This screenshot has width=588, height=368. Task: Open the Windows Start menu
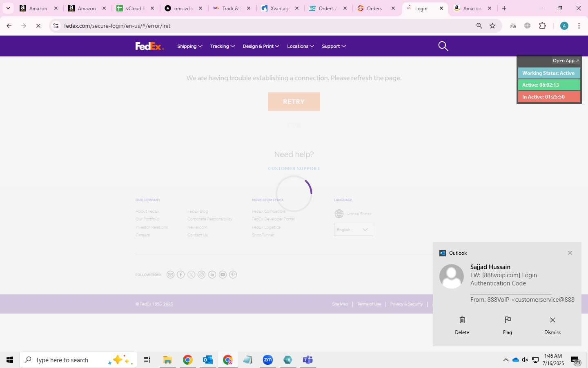pos(10,360)
